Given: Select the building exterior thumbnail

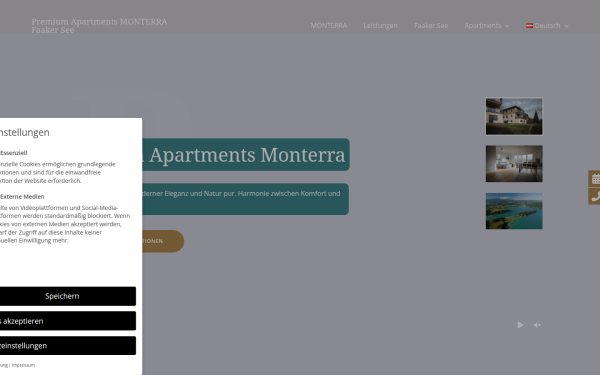Looking at the screenshot, I should pos(514,116).
